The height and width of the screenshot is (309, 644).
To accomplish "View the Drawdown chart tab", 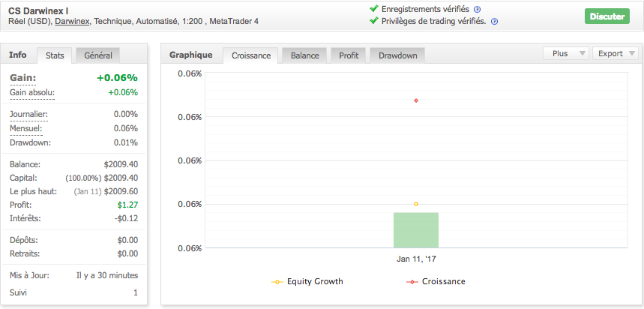I will [x=398, y=55].
